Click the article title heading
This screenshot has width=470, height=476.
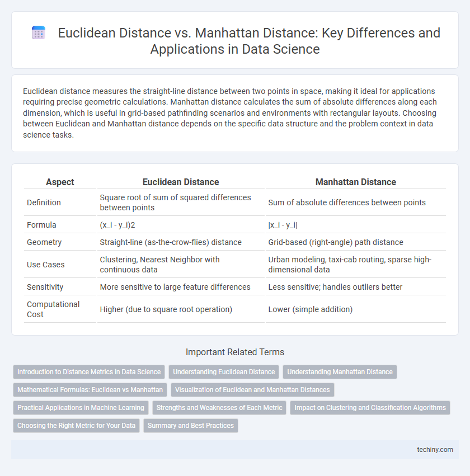pyautogui.click(x=249, y=41)
